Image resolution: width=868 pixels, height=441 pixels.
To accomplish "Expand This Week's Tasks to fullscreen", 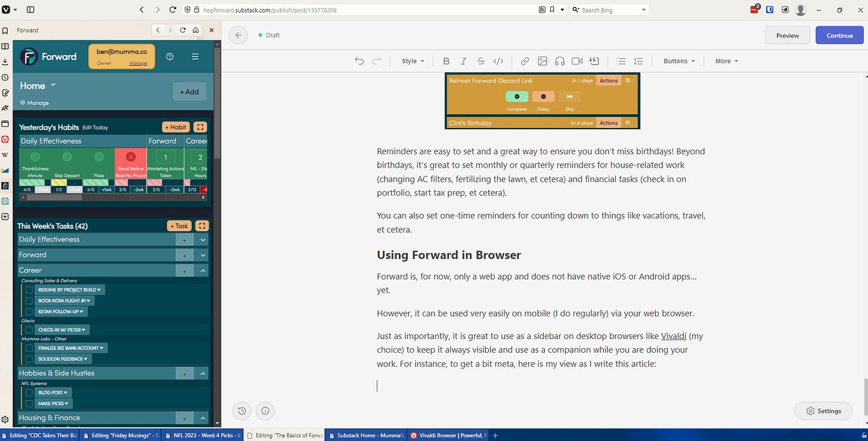I will tap(202, 226).
